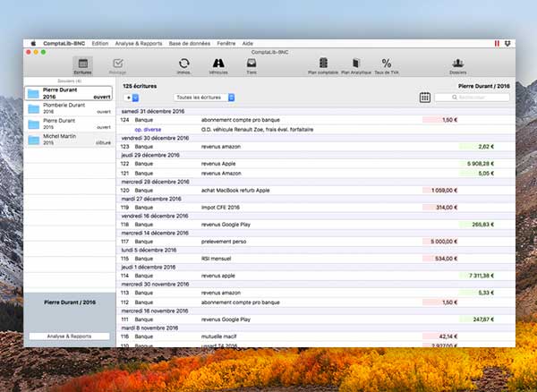Click the red pause icon in the menu bar
The width and height of the screenshot is (537, 392).
[x=497, y=44]
